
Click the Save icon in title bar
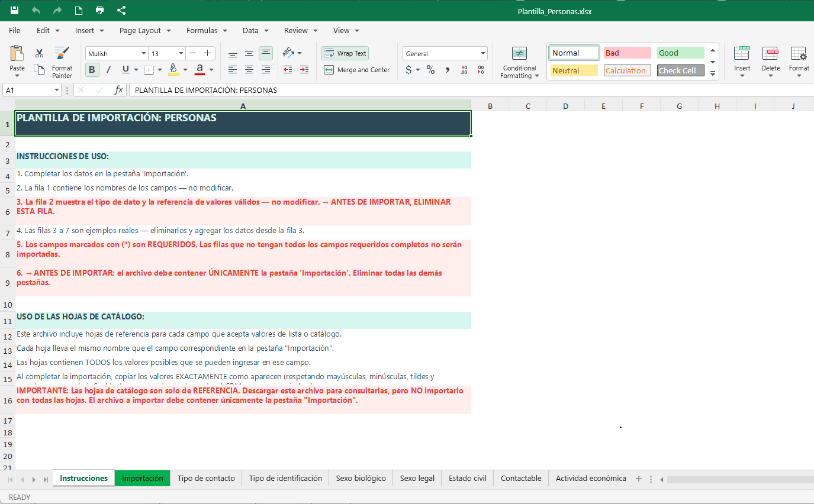[x=15, y=11]
